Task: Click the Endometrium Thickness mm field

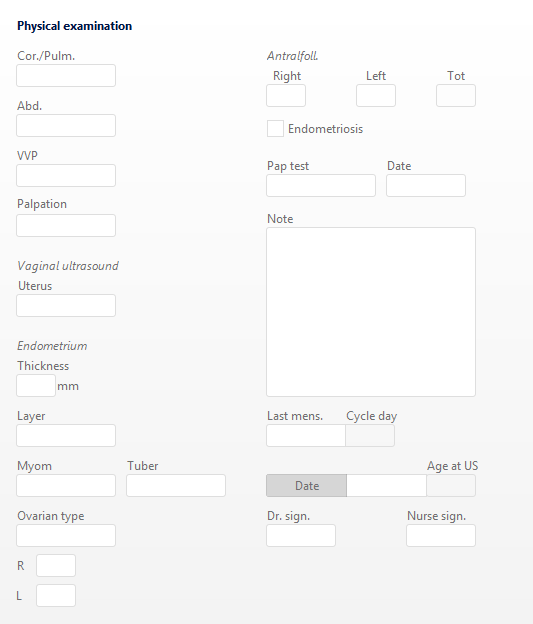Action: pos(36,386)
